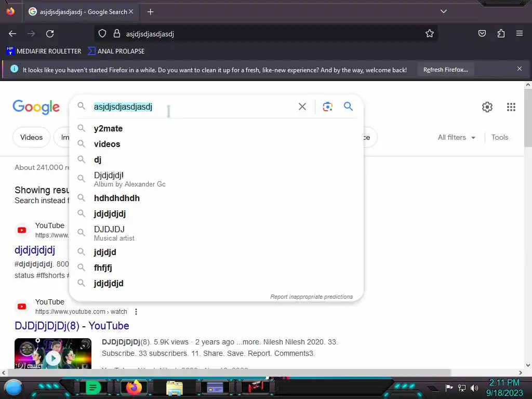Viewport: 532px width, 399px height.
Task: Open the Extensions puzzle icon
Action: point(501,34)
